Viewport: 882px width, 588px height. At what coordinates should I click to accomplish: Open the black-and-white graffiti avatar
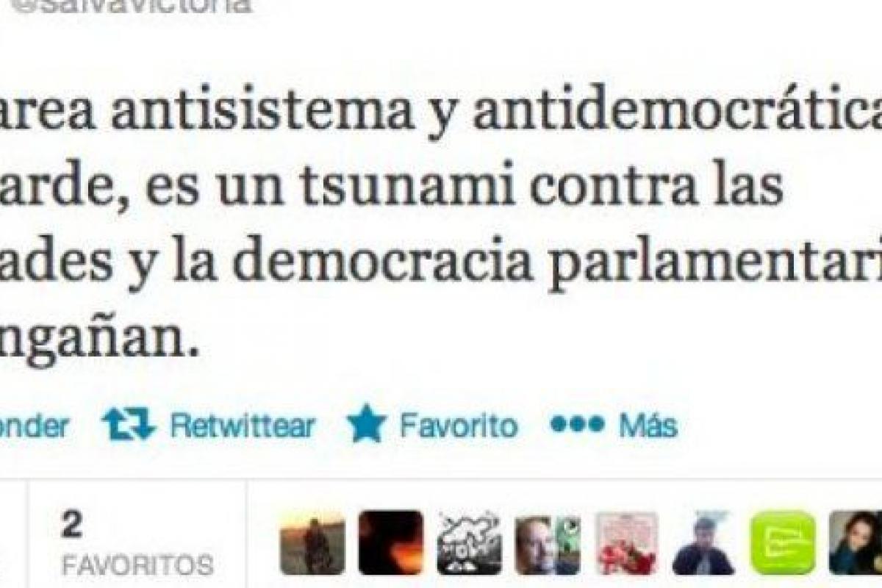click(x=469, y=542)
